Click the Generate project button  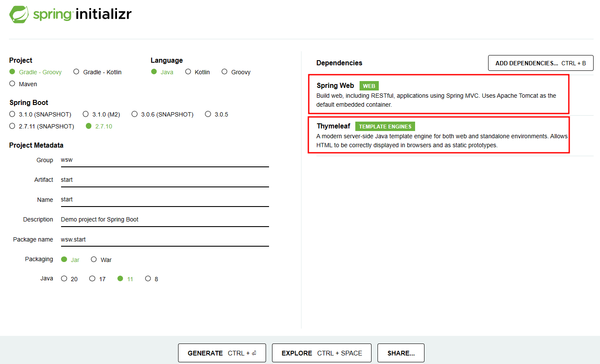point(222,353)
